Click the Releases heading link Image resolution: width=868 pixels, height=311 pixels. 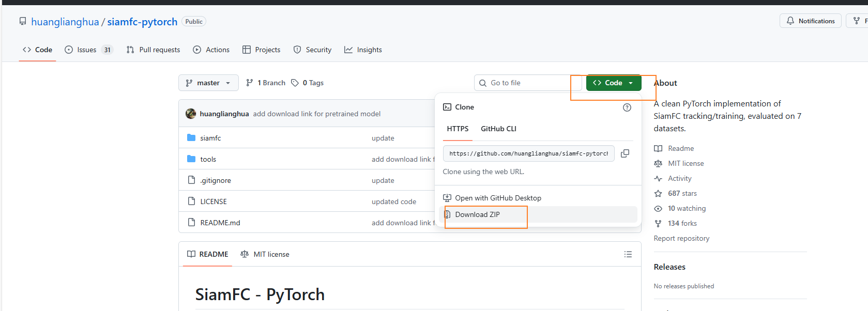coord(669,267)
